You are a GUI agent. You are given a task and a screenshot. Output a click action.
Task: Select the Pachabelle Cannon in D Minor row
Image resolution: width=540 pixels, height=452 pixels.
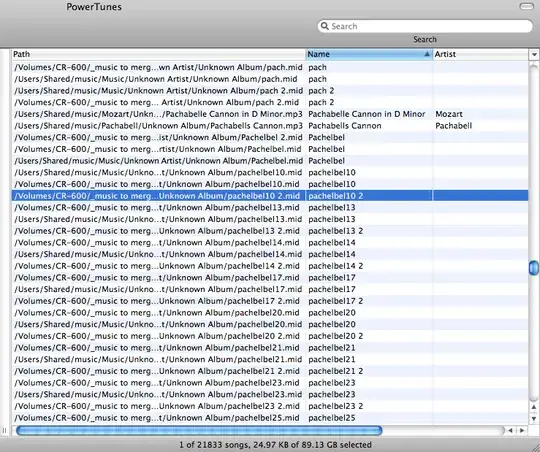point(270,114)
